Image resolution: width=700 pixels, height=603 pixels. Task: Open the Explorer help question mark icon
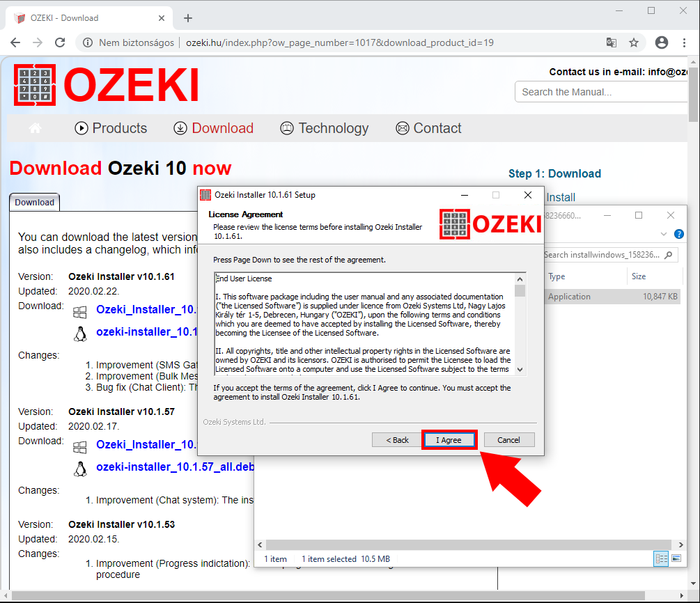[679, 234]
